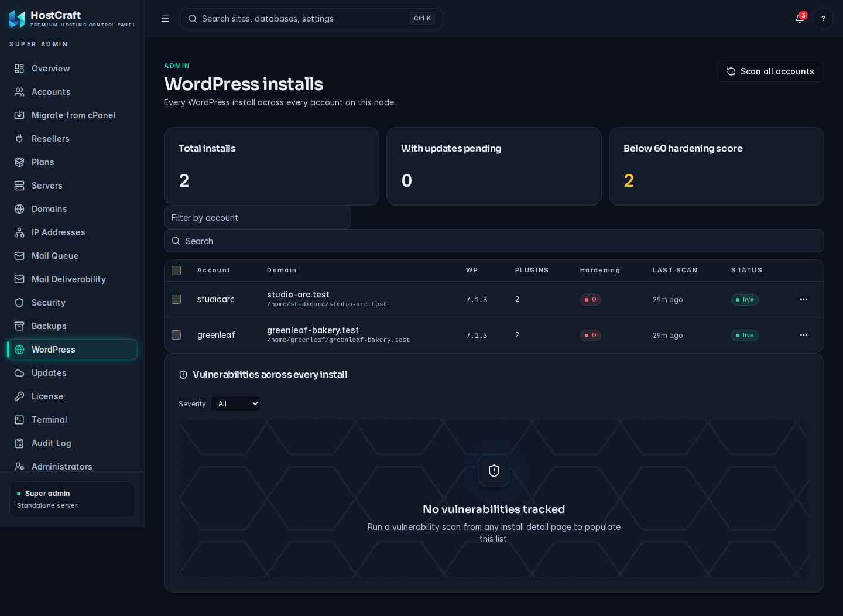
Task: Click the refresh icon in Scan all accounts
Action: pyautogui.click(x=731, y=71)
